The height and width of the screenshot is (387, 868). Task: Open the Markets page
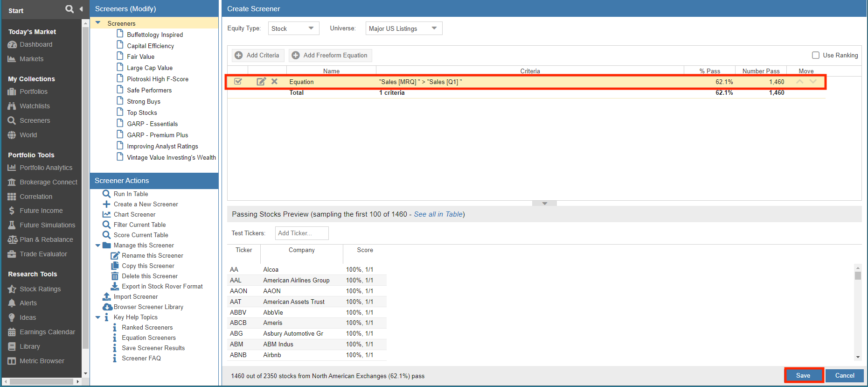(x=31, y=59)
